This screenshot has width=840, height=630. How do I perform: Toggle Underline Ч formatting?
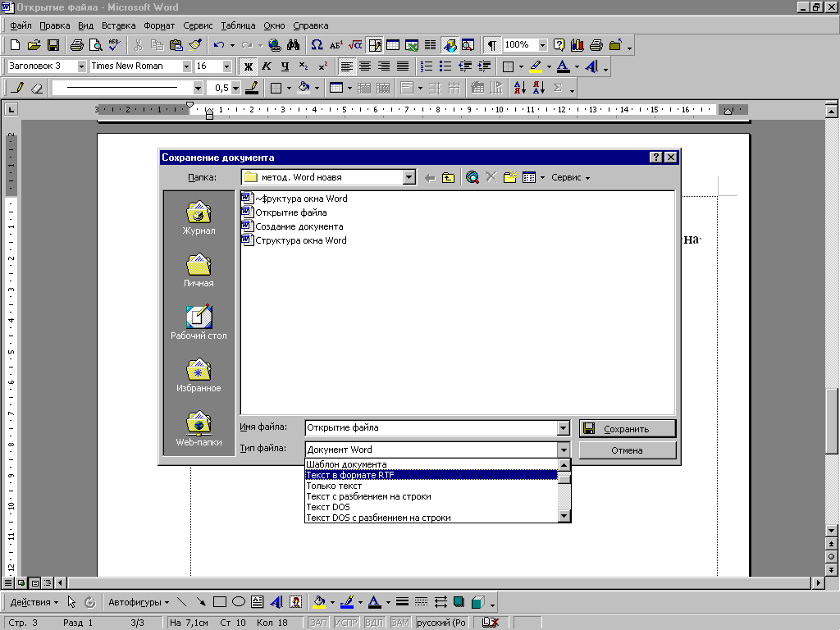pyautogui.click(x=285, y=66)
